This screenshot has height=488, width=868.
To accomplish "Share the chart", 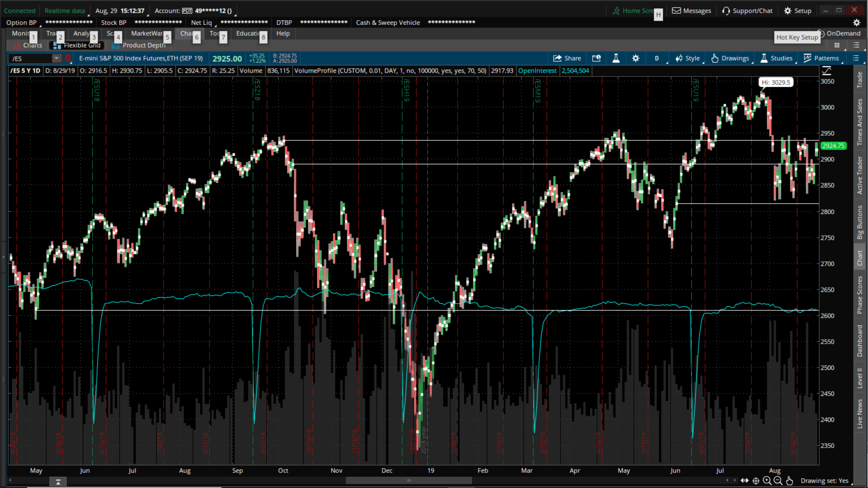I will [x=567, y=58].
